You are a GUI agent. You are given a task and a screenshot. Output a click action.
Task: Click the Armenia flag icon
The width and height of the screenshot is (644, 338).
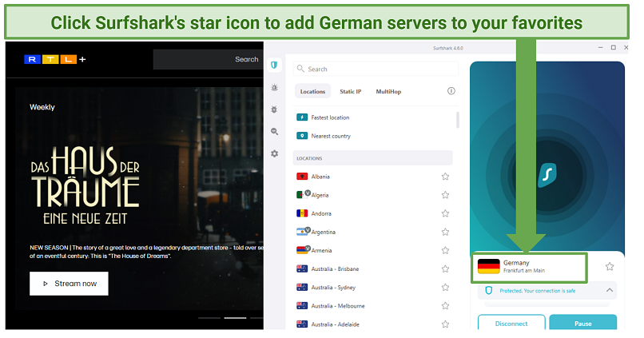tap(302, 250)
